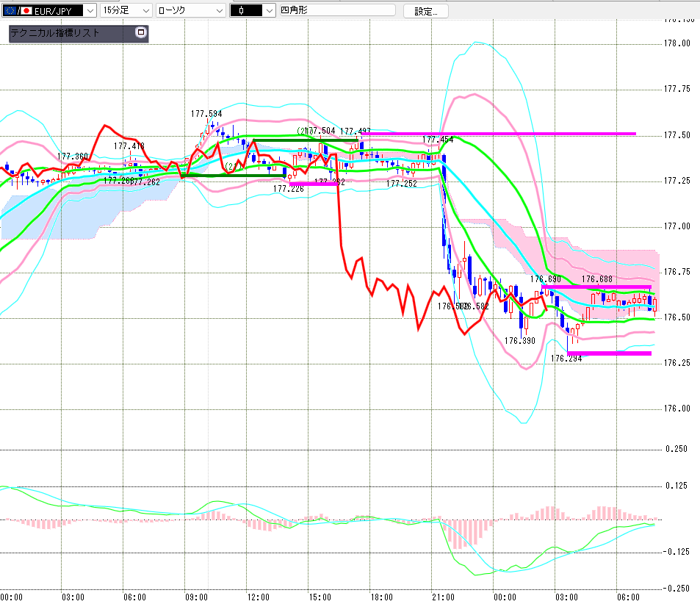This screenshot has width=700, height=604.
Task: Click the 177.360 price label
Action: pyautogui.click(x=73, y=157)
